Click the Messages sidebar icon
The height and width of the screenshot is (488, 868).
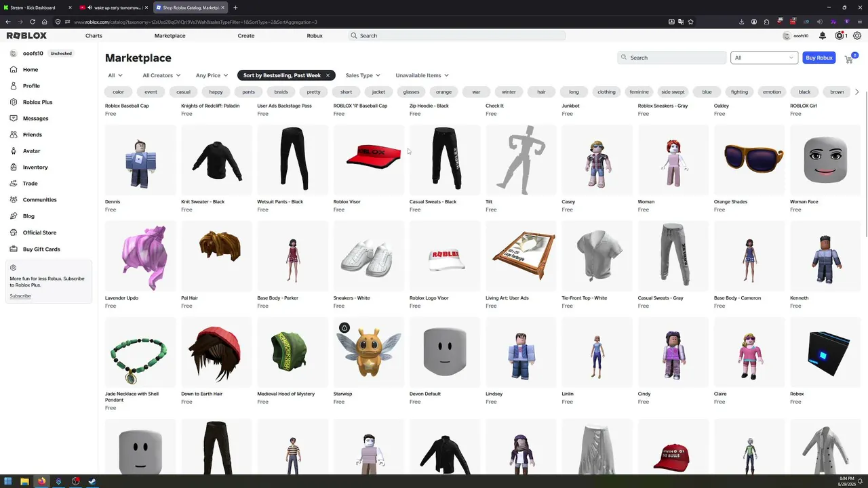click(x=13, y=118)
